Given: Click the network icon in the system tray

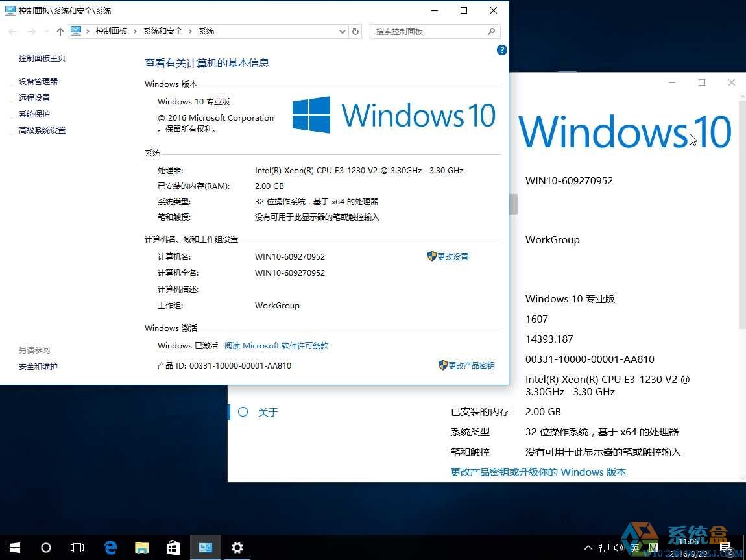Looking at the screenshot, I should tap(603, 548).
